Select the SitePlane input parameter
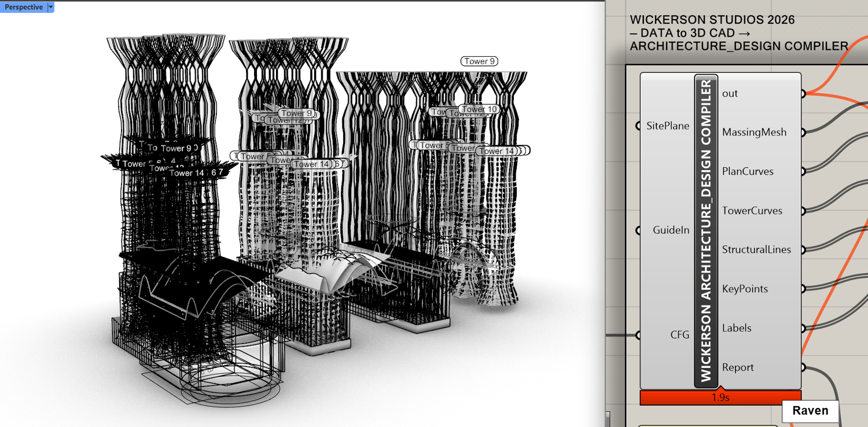868x427 pixels. pos(668,126)
